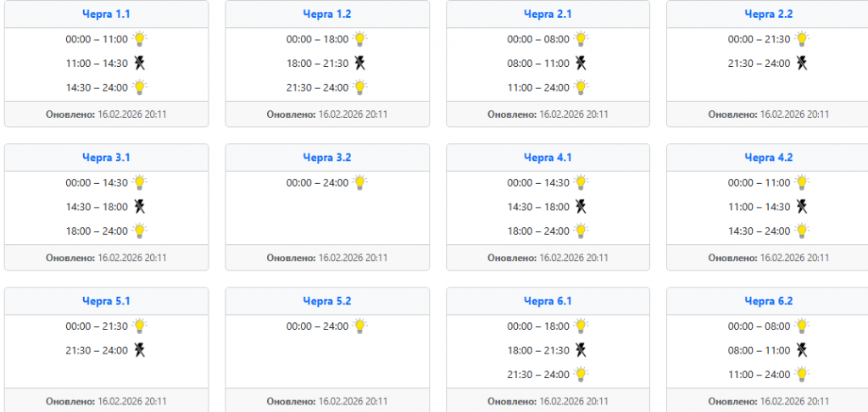Click the lightbulb beside 00:00 – 18:00 in Черга 1.2
Viewport: 868px width, 412px height.
360,39
